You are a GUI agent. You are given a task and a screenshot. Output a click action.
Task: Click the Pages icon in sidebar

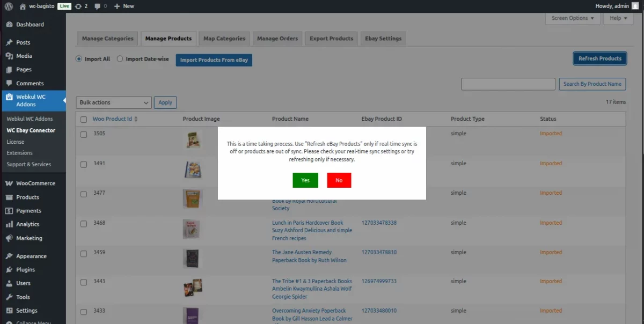point(9,69)
